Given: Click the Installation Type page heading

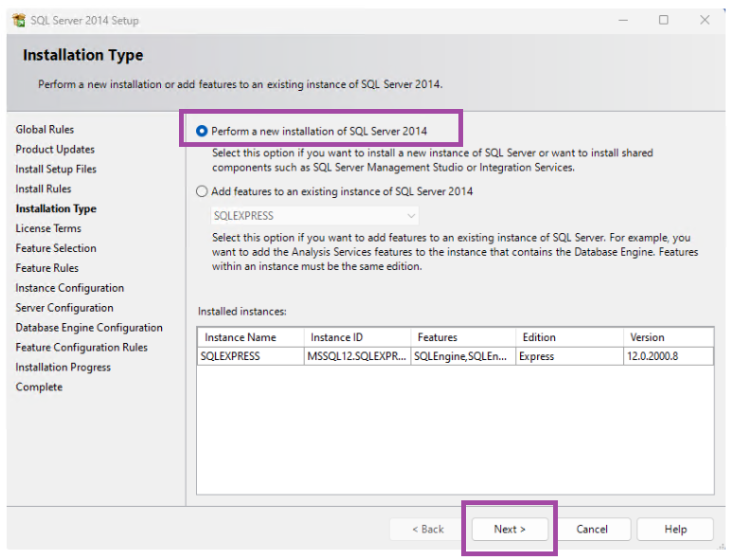Looking at the screenshot, I should tap(83, 55).
